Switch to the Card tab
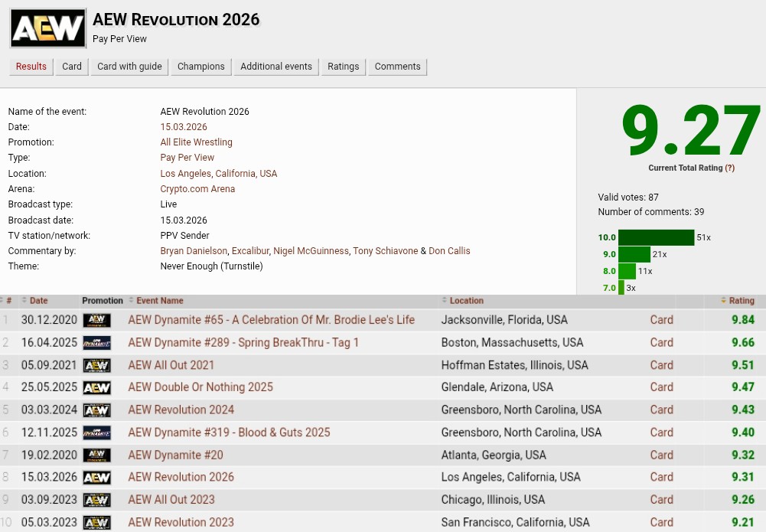 click(72, 67)
